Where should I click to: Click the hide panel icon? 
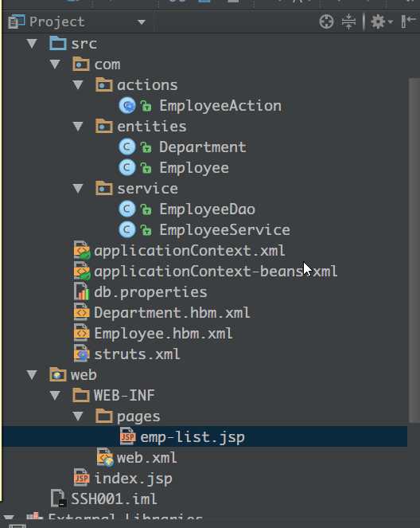point(409,22)
